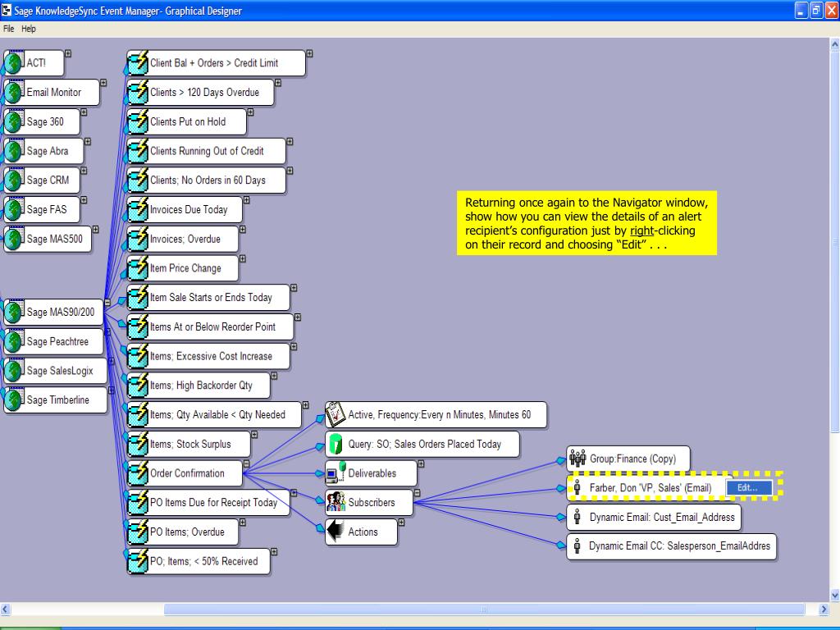Click the vertical scrollbar up arrow
This screenshot has height=630, width=840.
pos(834,45)
